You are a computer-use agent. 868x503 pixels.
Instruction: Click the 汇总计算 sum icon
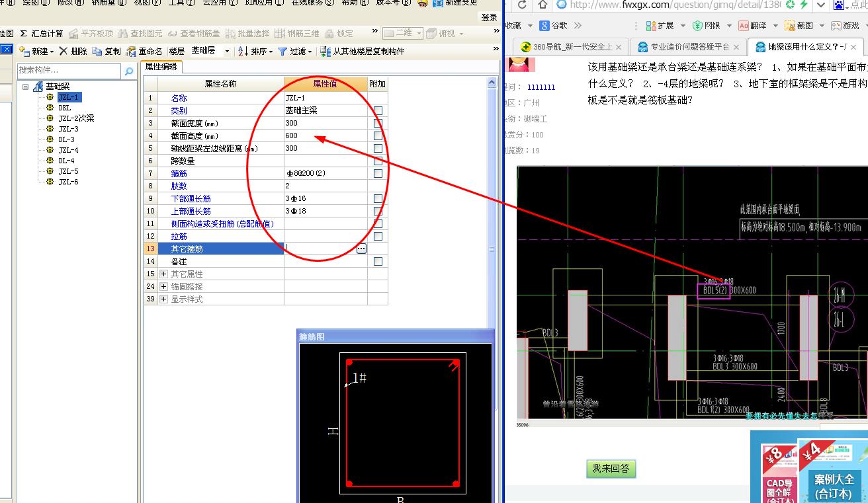24,33
